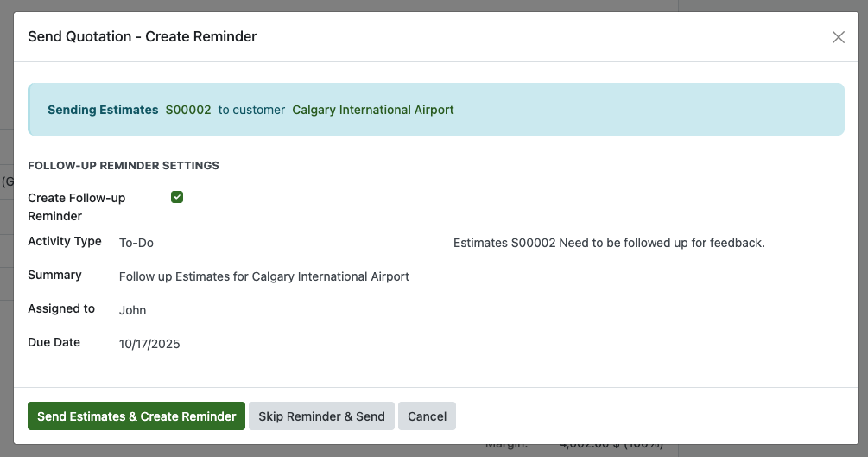Click the Follow-up Reminder Settings heading

click(x=124, y=165)
